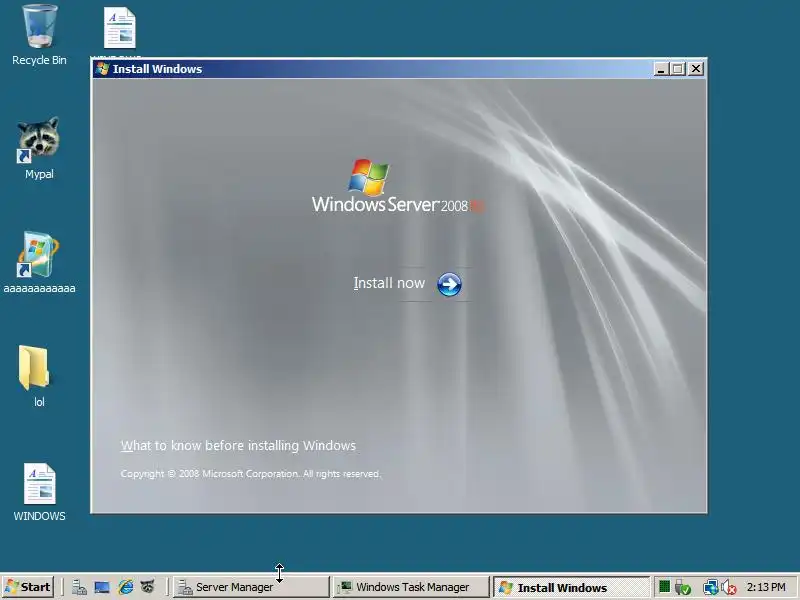Click the muted volume tray icon

click(x=729, y=588)
